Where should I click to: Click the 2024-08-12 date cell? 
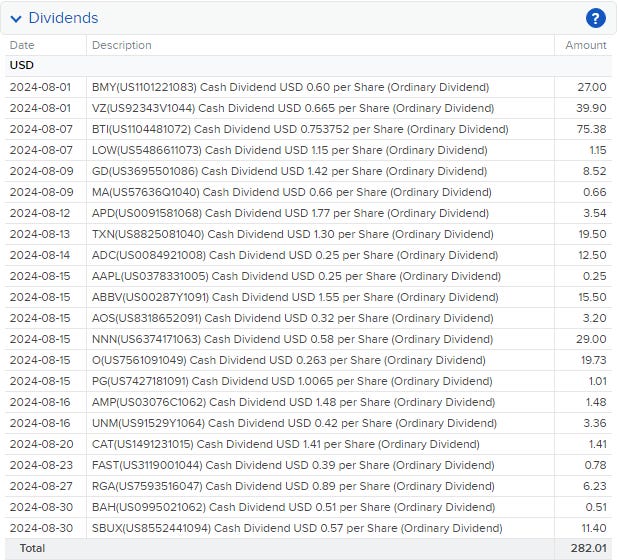pos(40,213)
